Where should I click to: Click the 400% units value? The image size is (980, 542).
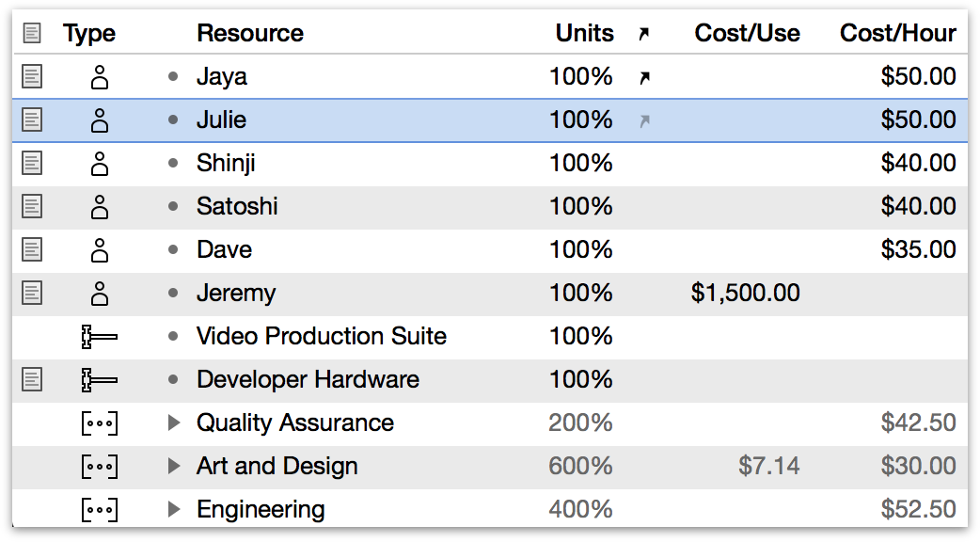(x=580, y=509)
